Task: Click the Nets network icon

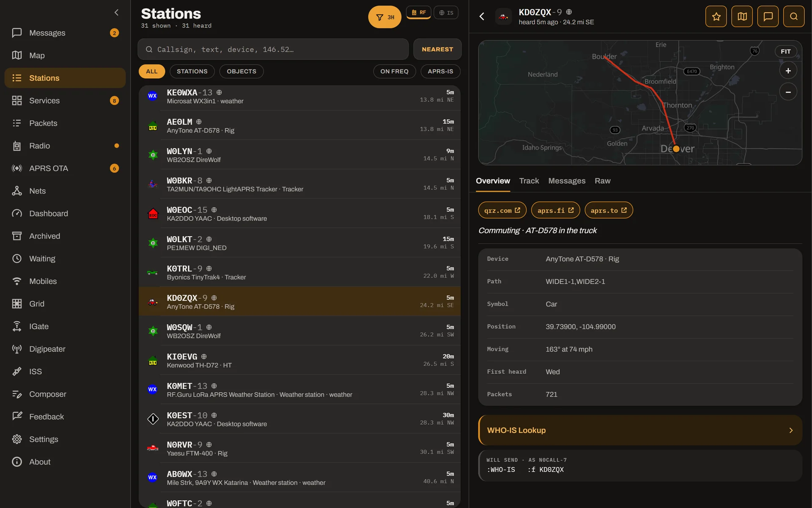Action: pos(17,191)
